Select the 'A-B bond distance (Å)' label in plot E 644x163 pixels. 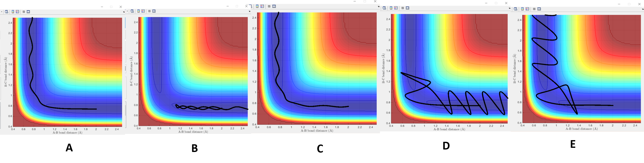pos(581,129)
